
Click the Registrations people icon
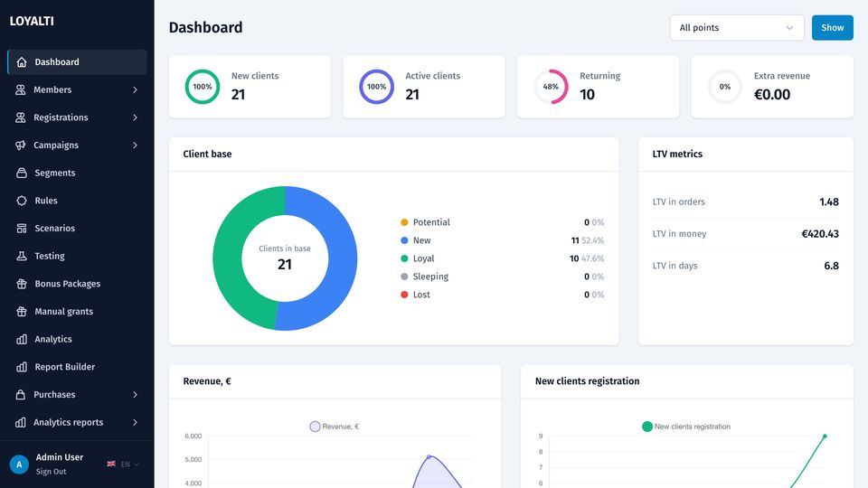coord(21,117)
